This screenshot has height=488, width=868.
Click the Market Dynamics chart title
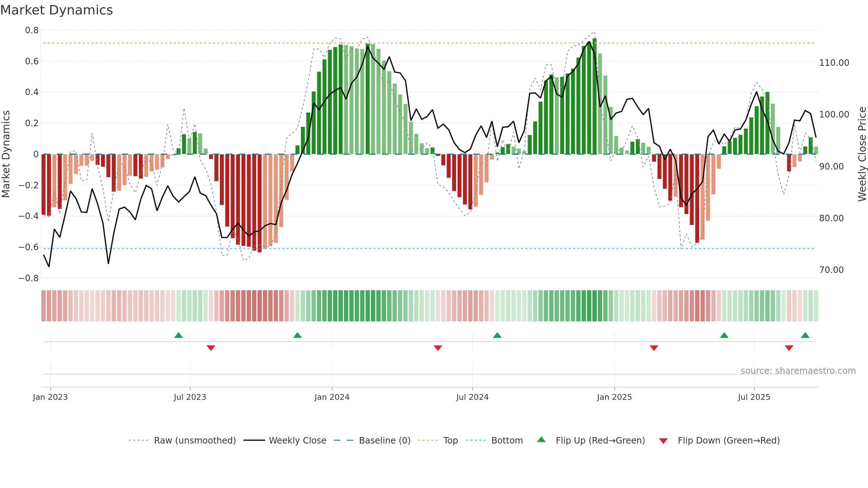tap(56, 10)
